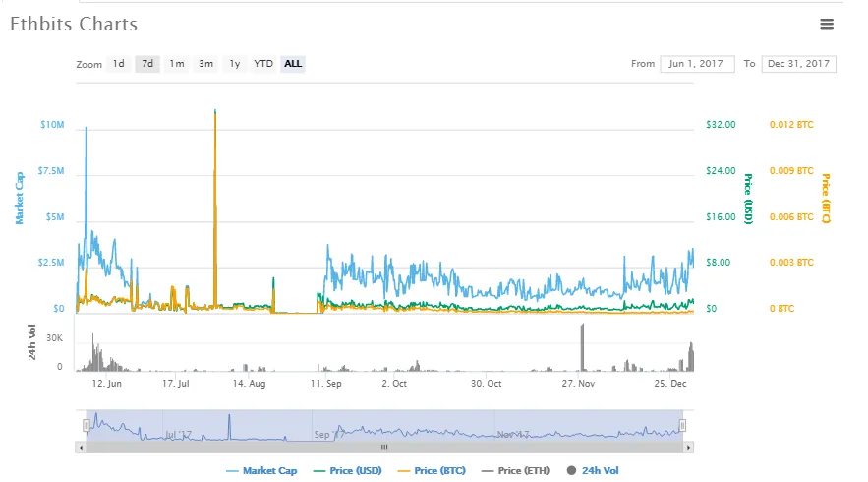Image resolution: width=868 pixels, height=482 pixels.
Task: Click the Ethbits Charts heading
Action: tap(74, 24)
